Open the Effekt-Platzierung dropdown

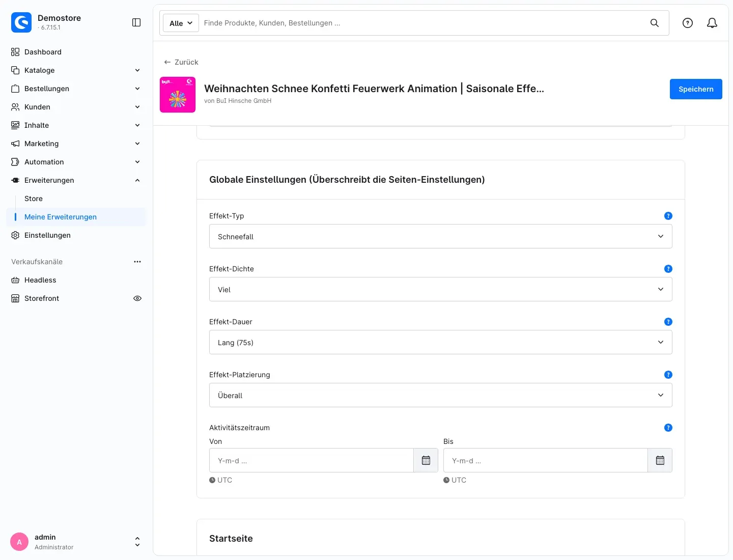(441, 395)
